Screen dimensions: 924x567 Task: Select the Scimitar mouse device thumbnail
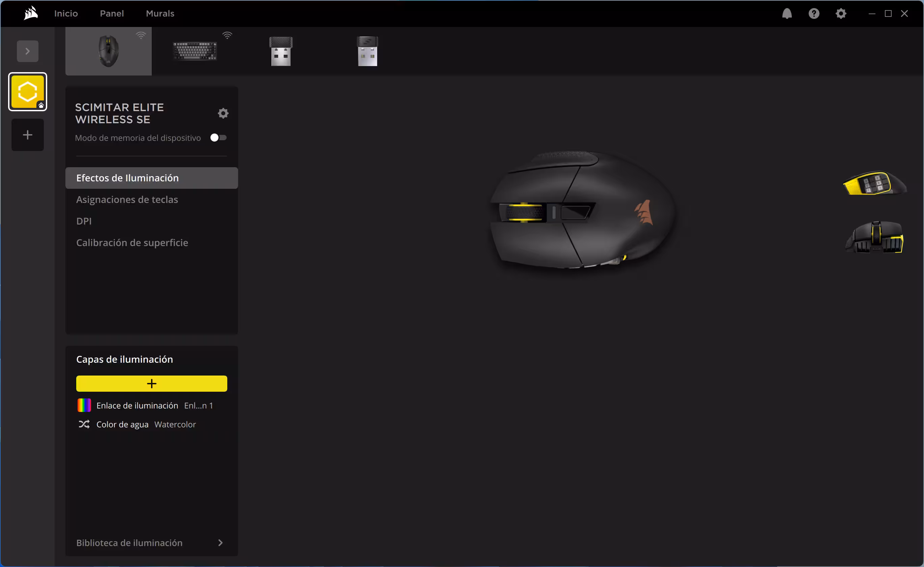tap(109, 51)
